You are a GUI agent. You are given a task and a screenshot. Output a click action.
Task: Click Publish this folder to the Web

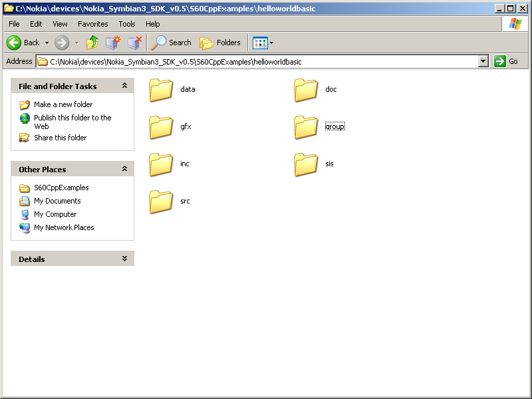click(x=72, y=122)
